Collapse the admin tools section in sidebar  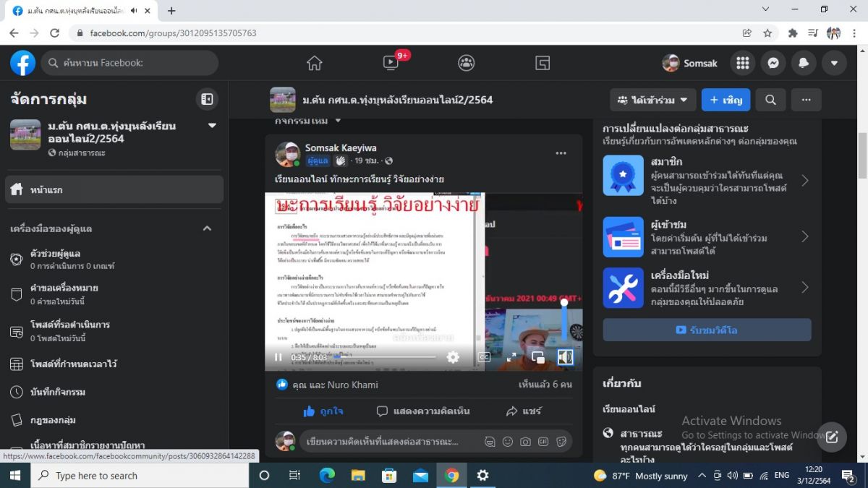[207, 228]
